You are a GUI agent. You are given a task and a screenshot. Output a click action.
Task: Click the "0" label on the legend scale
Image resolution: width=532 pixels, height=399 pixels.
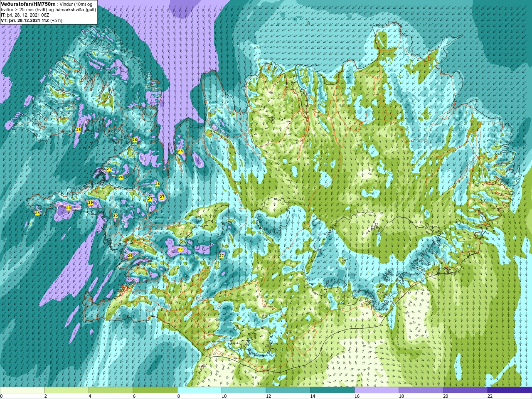pos(2,396)
